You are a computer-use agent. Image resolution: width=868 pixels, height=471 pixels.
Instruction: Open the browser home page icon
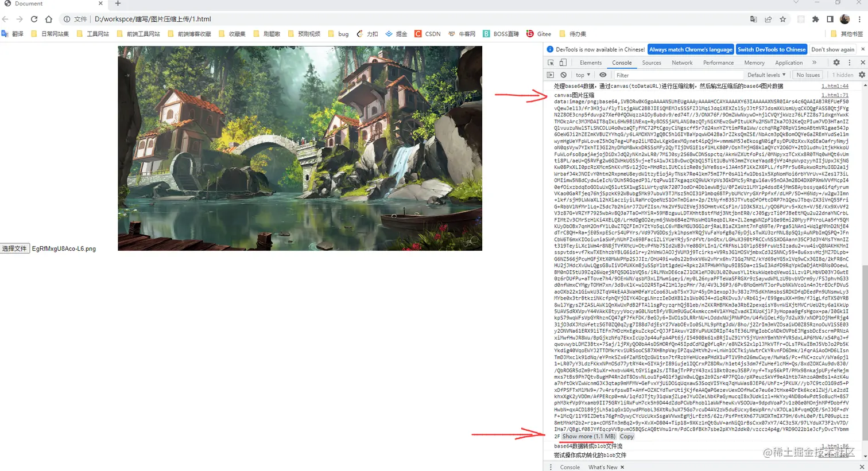coord(49,19)
